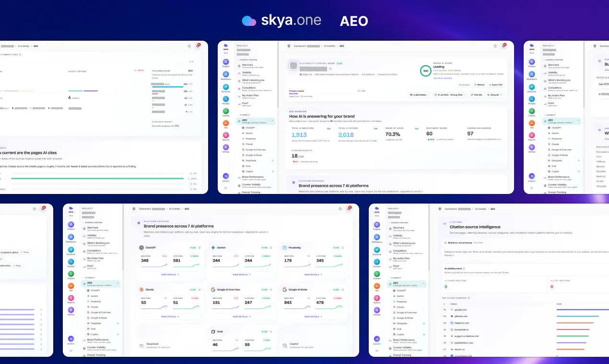Open View Details on the Google AI Overview card
The width and height of the screenshot is (609, 364).
(242, 317)
